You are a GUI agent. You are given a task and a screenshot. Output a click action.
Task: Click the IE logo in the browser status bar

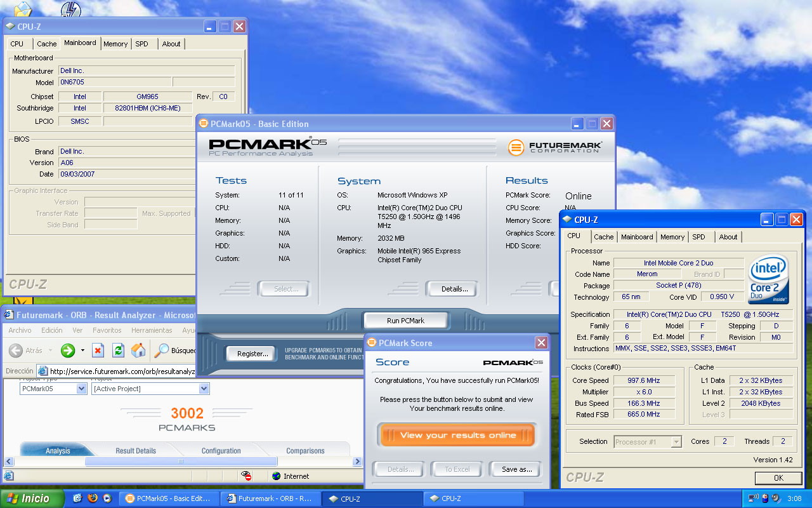click(x=8, y=476)
